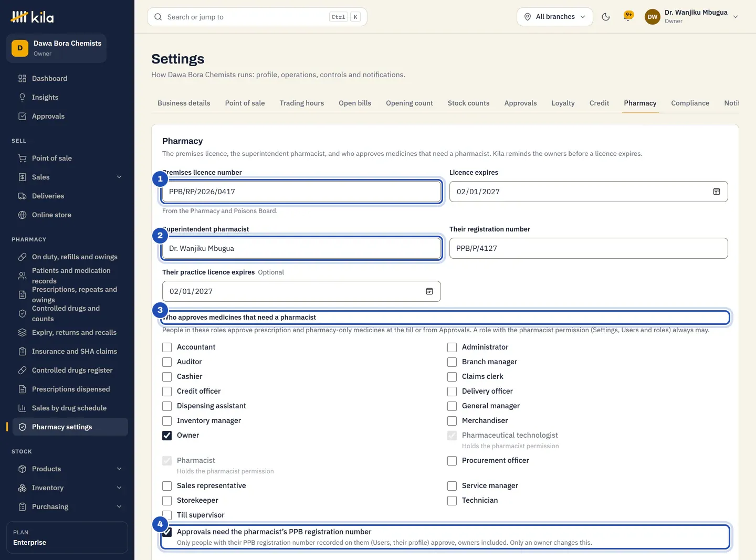This screenshot has width=756, height=560.
Task: Uncheck the Owner role checkbox
Action: (167, 436)
